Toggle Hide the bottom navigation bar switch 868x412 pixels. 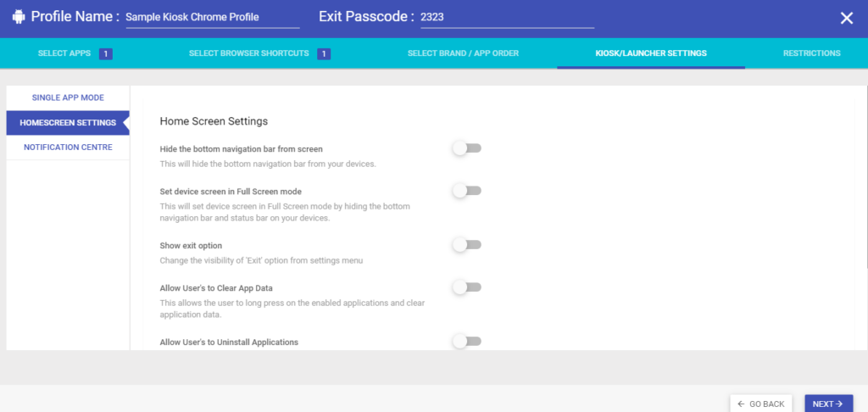pos(467,148)
